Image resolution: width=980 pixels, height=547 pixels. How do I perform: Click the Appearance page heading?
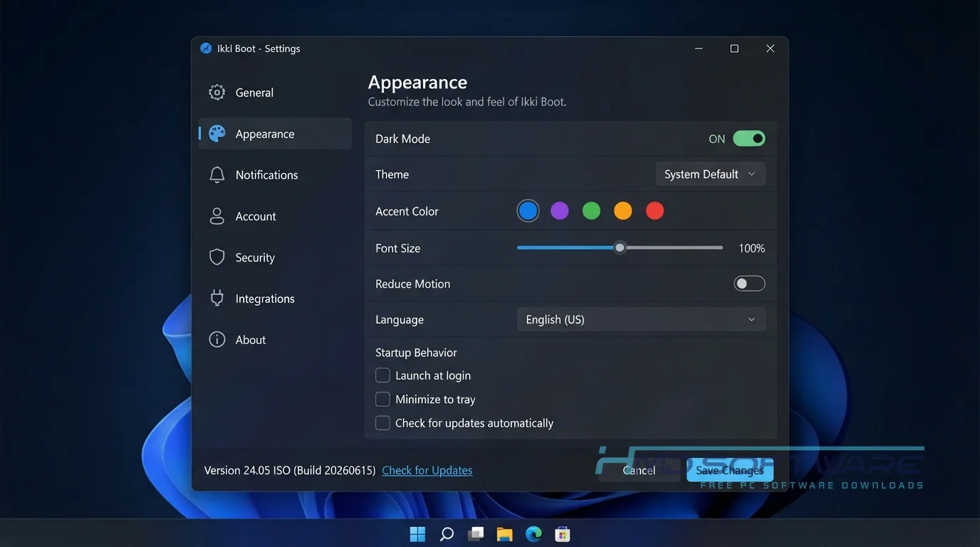(417, 83)
